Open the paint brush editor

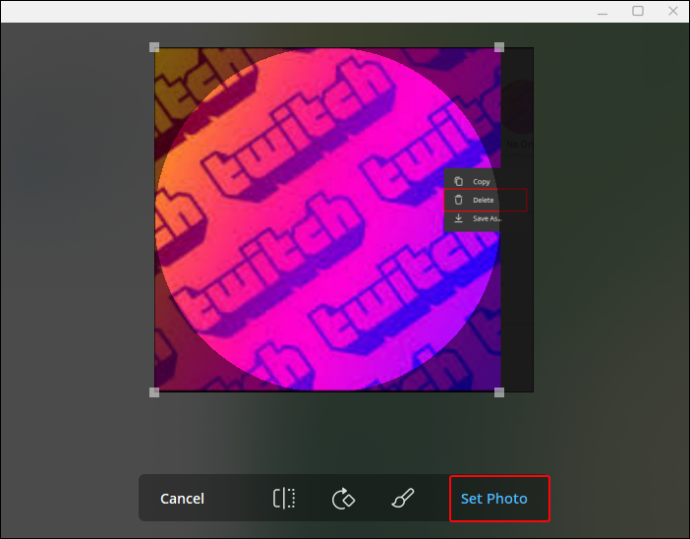point(402,498)
